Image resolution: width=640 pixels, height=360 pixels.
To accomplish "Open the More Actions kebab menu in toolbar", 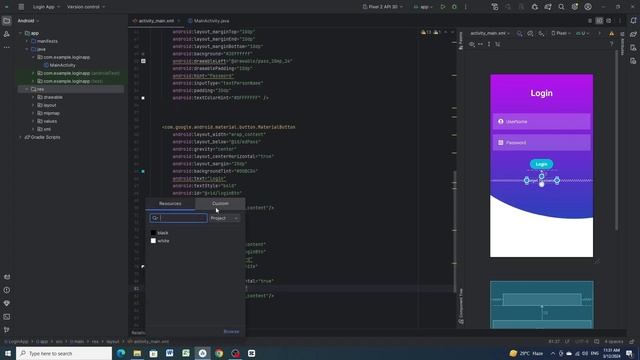I will click(466, 7).
